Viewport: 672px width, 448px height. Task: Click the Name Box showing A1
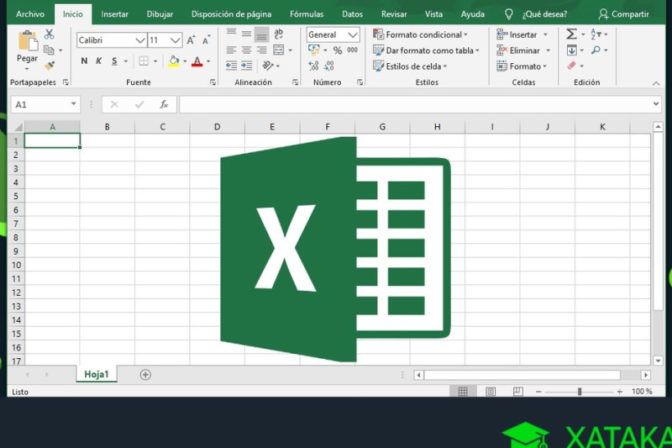click(45, 104)
